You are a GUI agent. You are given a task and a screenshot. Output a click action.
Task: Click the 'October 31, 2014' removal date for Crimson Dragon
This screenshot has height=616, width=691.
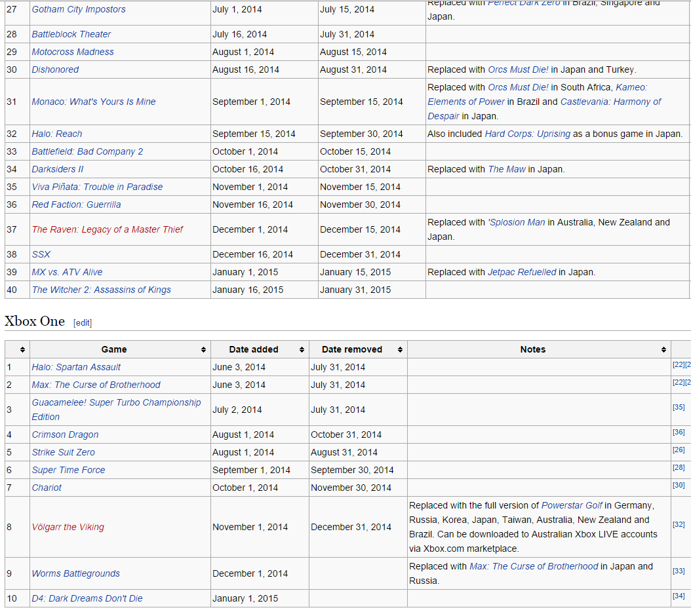346,434
